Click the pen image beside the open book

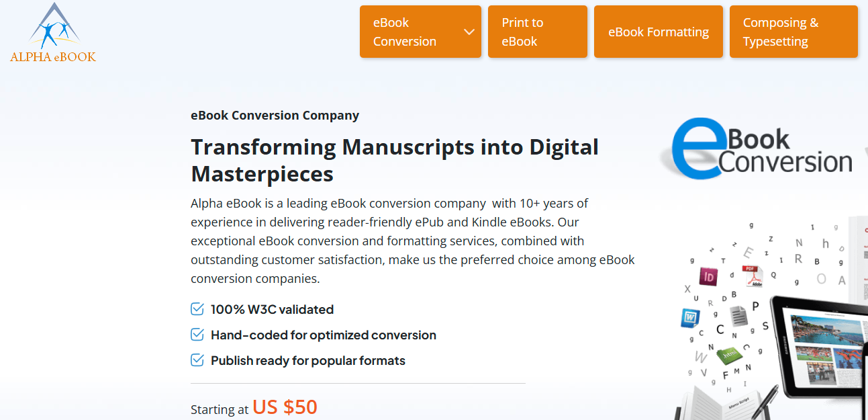[766, 401]
